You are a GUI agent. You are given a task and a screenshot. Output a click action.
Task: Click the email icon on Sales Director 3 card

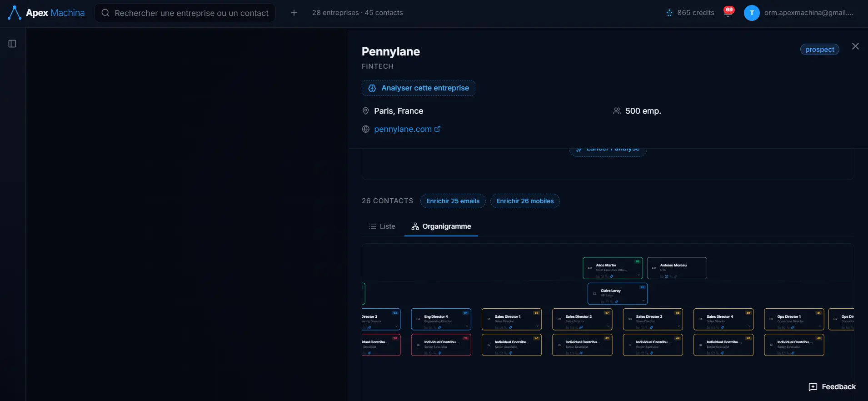tap(643, 327)
